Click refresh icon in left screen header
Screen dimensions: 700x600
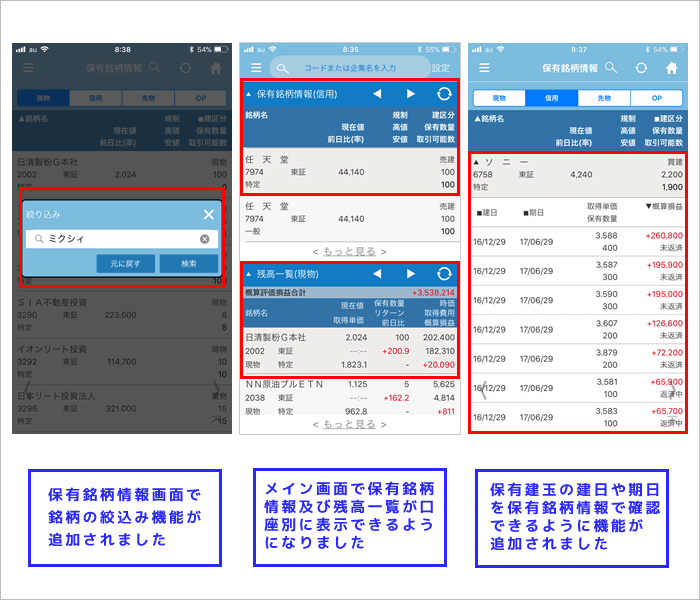point(185,68)
